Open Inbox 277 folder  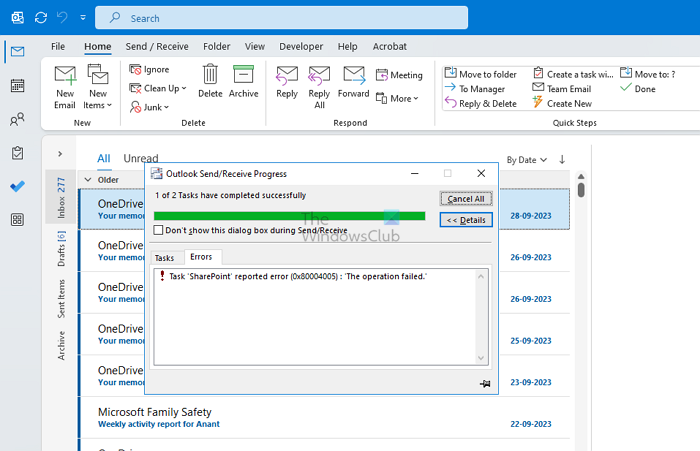61,197
